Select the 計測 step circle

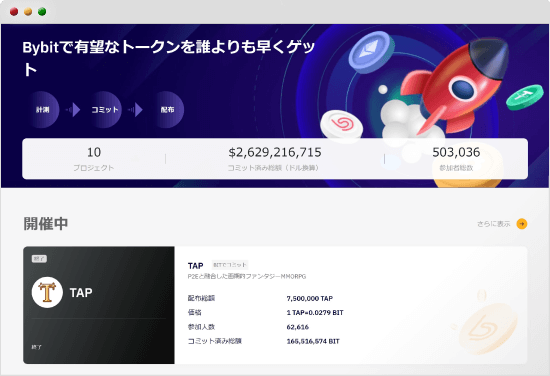(x=42, y=110)
